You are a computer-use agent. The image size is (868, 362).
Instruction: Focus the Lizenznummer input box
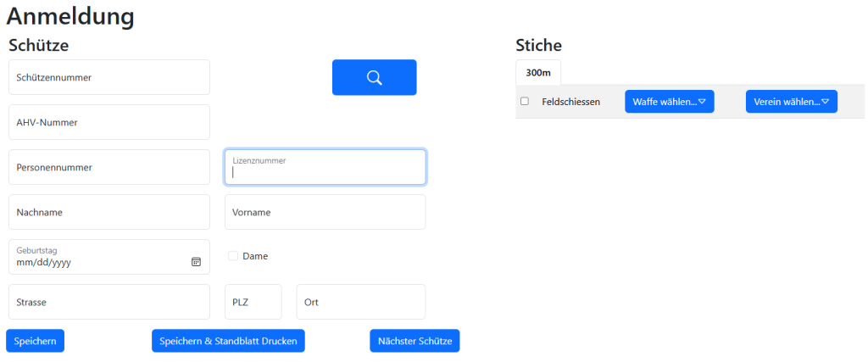(x=325, y=167)
